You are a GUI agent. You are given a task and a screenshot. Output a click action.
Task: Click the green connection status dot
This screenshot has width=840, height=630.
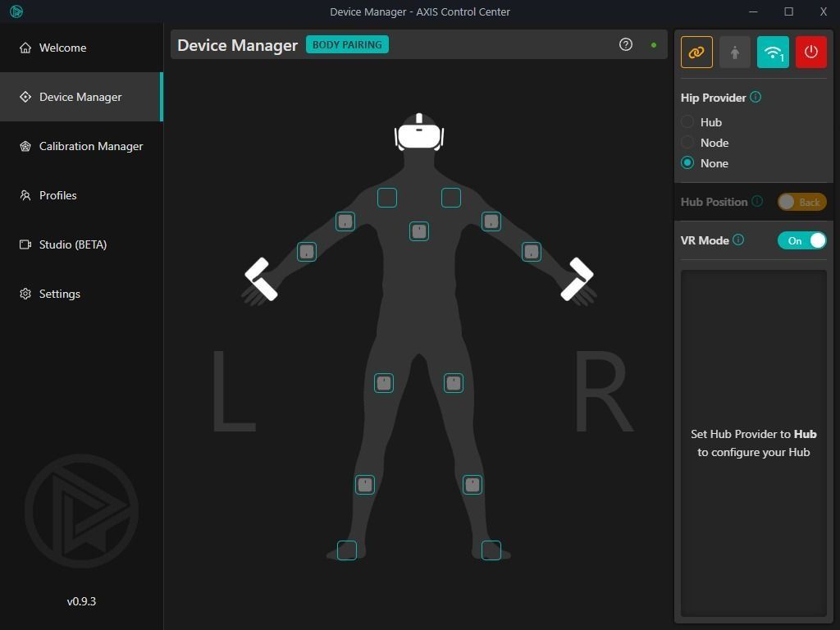tap(654, 45)
